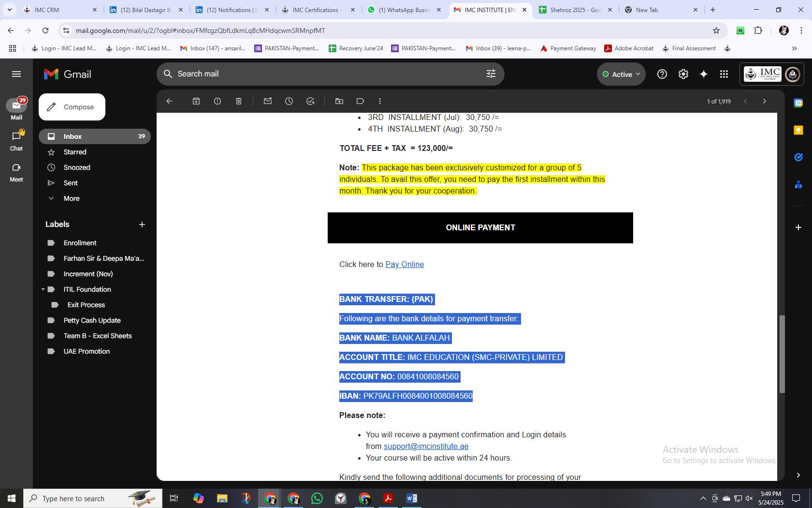The height and width of the screenshot is (508, 812).
Task: Open Chrome extensions puzzle icon
Action: 758,30
